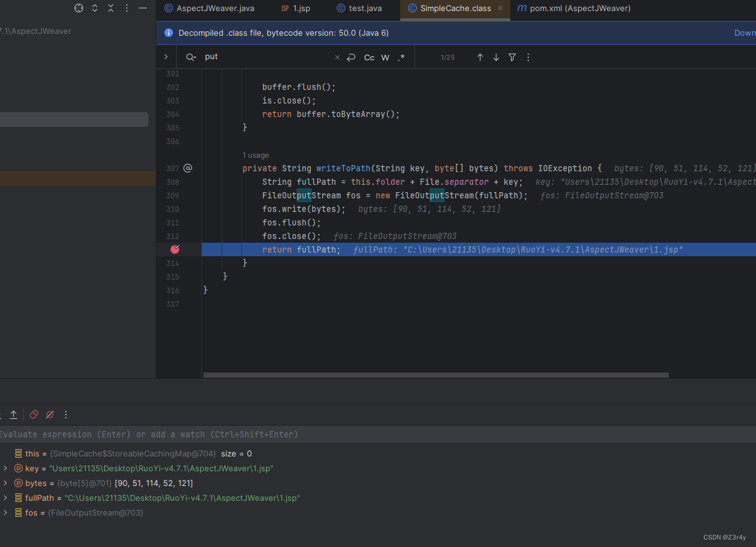756x547 pixels.
Task: Click the @ gutter icon on line 307
Action: pos(188,168)
